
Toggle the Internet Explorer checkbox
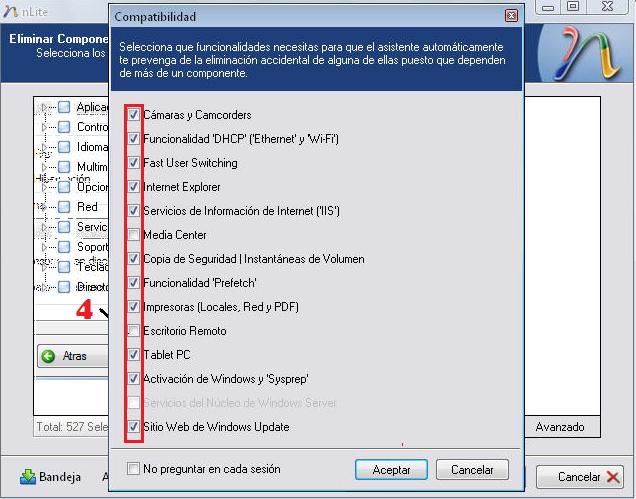(x=134, y=187)
